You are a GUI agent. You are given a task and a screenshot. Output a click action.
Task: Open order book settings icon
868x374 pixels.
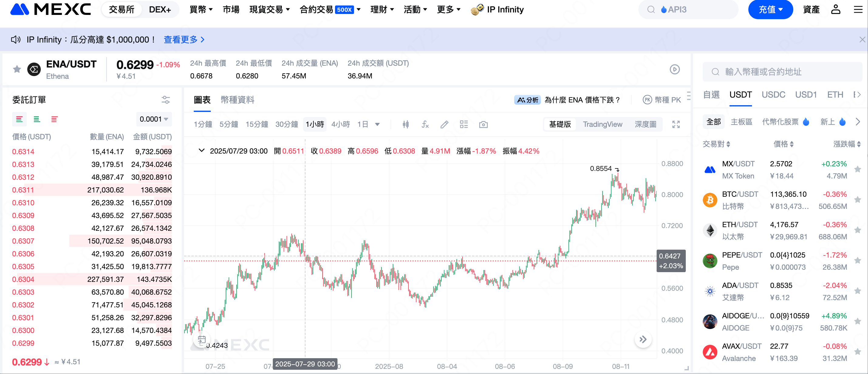(166, 100)
